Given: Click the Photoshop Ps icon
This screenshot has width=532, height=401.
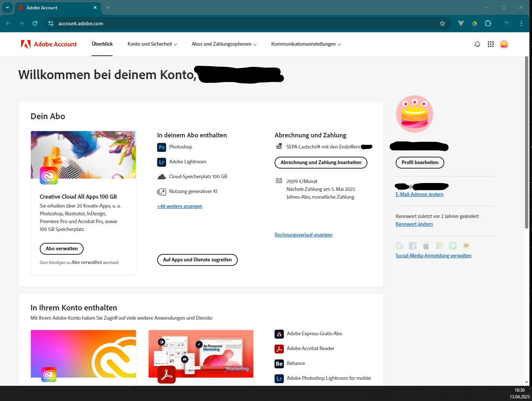Looking at the screenshot, I should [162, 147].
